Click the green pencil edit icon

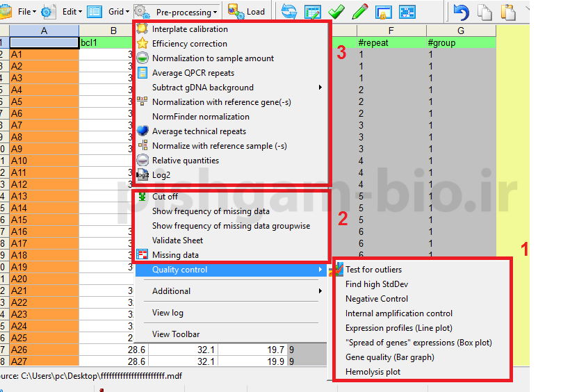[360, 12]
